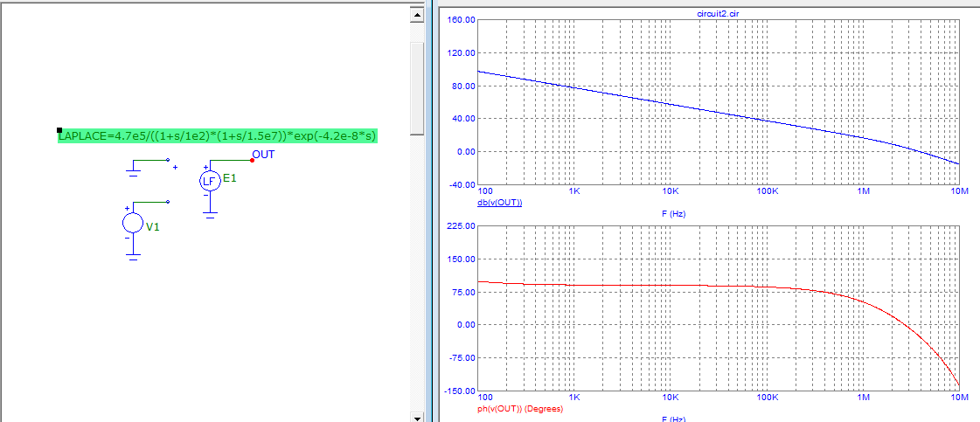Image resolution: width=980 pixels, height=422 pixels.
Task: Click the OUT node label text
Action: coord(263,155)
